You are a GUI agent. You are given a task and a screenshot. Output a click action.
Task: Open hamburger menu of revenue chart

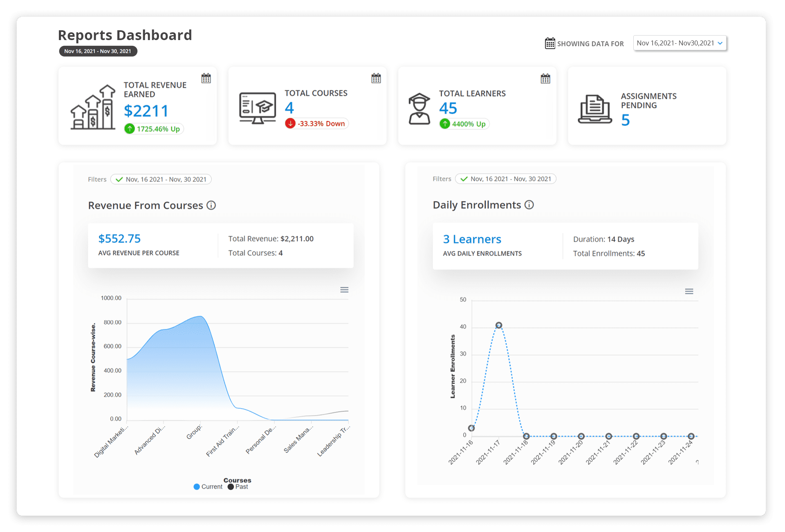[x=344, y=290]
